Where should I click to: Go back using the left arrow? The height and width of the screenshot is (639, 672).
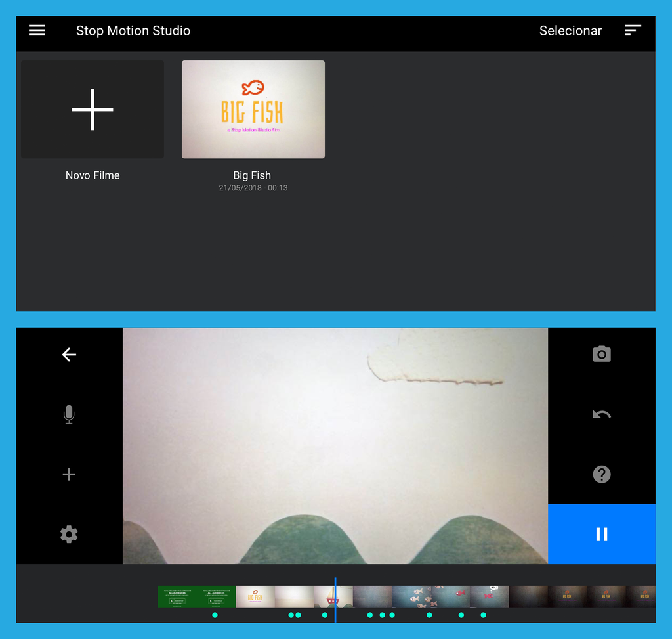pos(69,355)
